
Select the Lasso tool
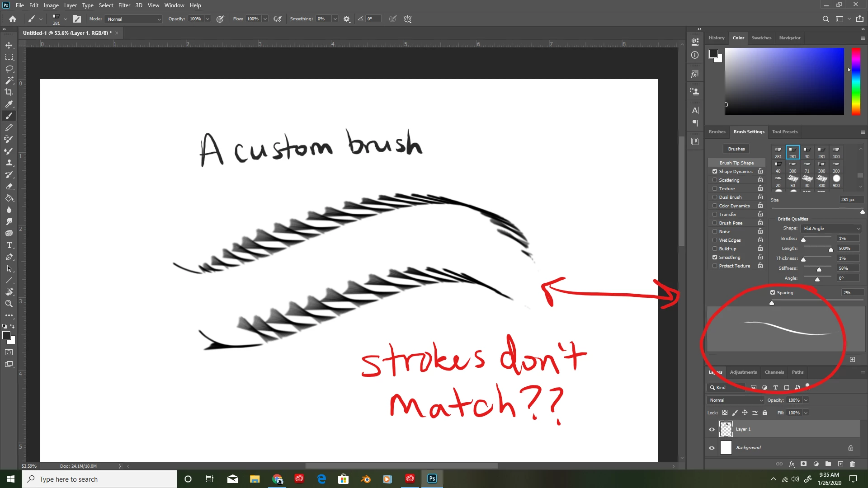click(x=9, y=69)
